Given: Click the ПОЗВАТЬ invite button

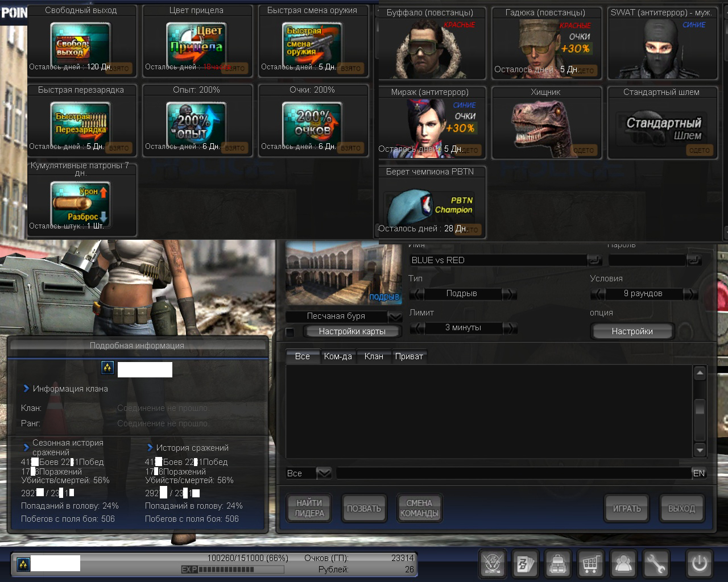Looking at the screenshot, I should (x=364, y=508).
